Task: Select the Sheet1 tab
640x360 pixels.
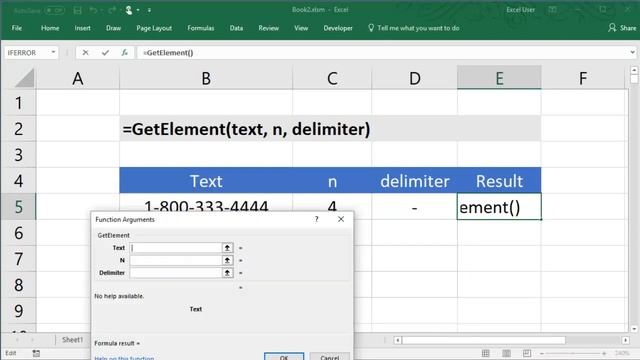Action: (x=72, y=340)
